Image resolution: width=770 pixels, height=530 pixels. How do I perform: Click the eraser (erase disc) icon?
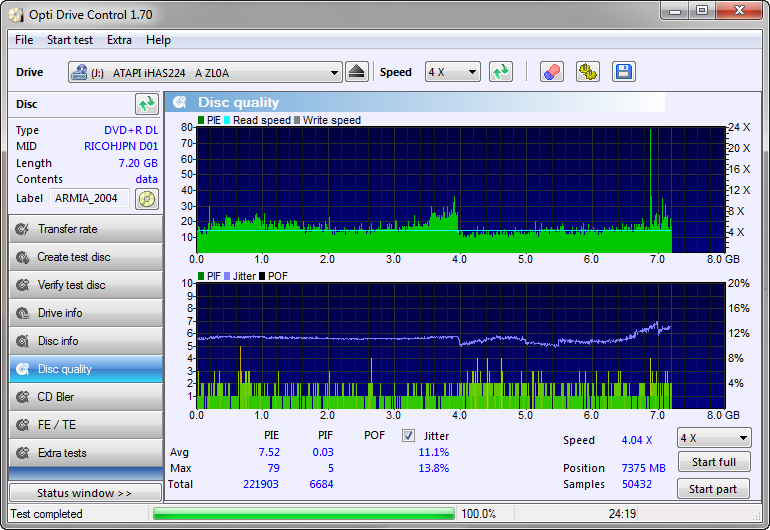[551, 72]
